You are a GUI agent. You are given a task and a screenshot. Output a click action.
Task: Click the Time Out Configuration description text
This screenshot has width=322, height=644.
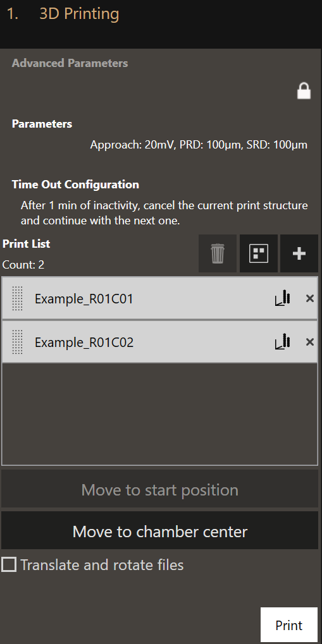tap(164, 212)
